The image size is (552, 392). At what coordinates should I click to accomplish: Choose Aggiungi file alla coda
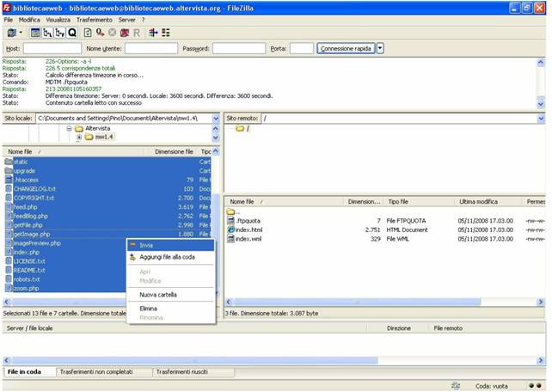pos(171,257)
